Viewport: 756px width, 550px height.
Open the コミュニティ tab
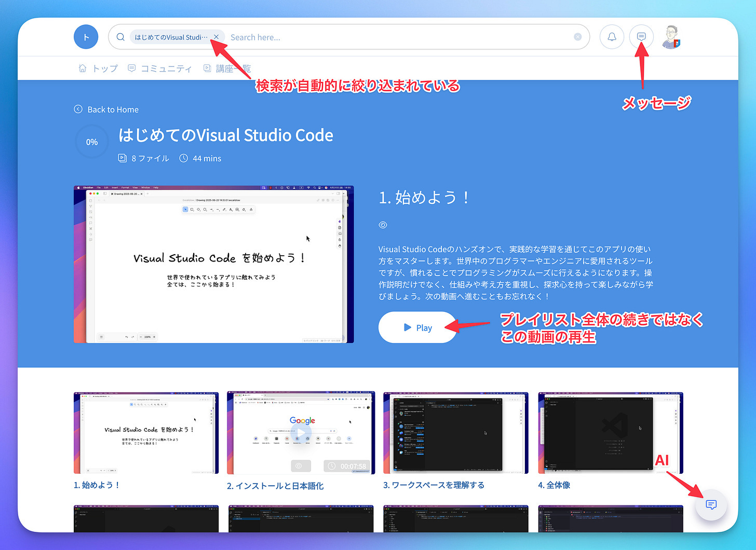160,68
